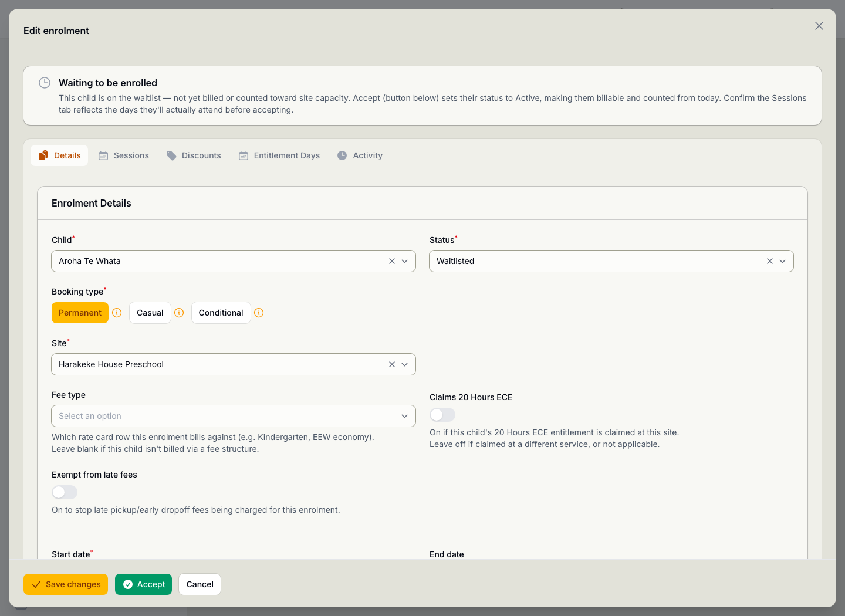Click the clock icon beside Waiting to be enrolled

[x=45, y=83]
